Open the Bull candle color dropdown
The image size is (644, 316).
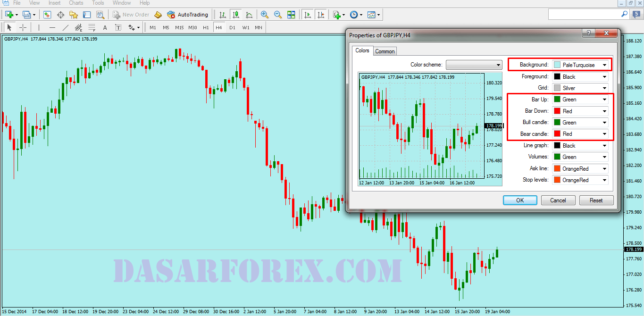(x=580, y=122)
